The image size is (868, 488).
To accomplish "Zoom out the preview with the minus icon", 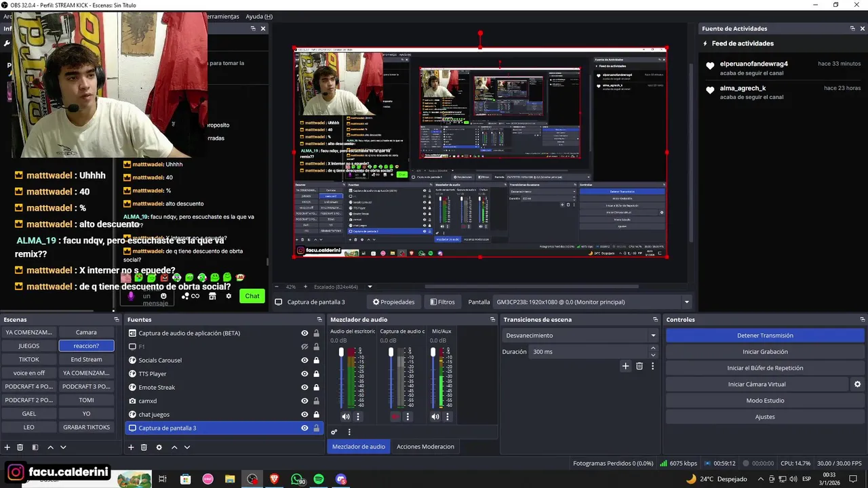I will [276, 287].
